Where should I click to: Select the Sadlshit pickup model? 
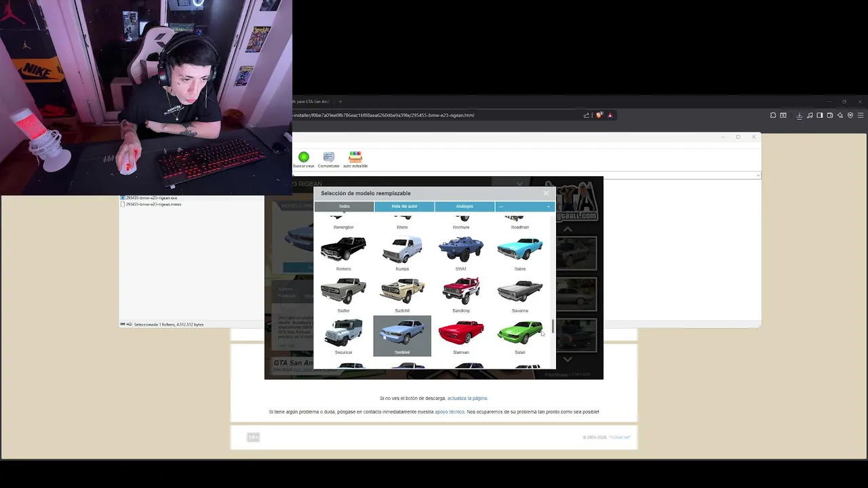pos(402,295)
